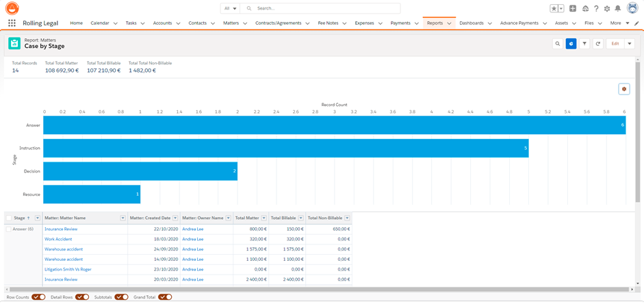Open the Litigation Smith Vs Roger link

(68, 270)
